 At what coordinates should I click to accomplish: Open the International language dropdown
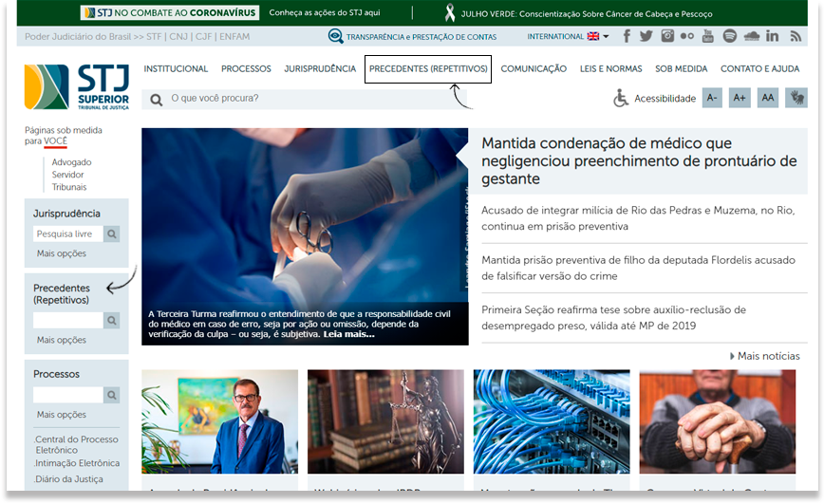coord(568,36)
